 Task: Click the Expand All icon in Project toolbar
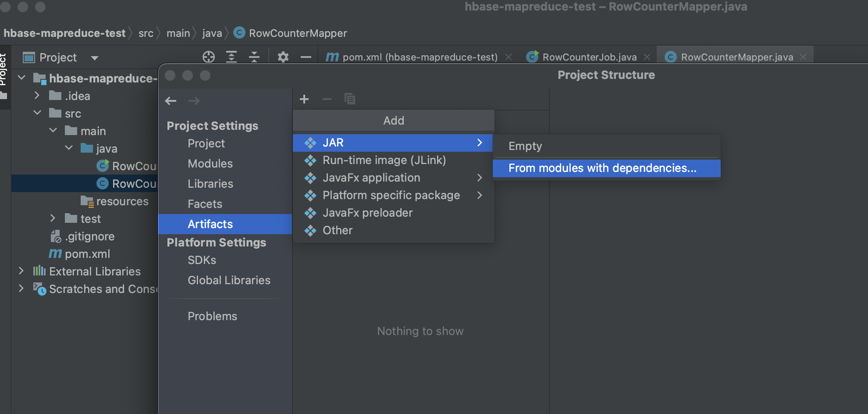coord(231,57)
